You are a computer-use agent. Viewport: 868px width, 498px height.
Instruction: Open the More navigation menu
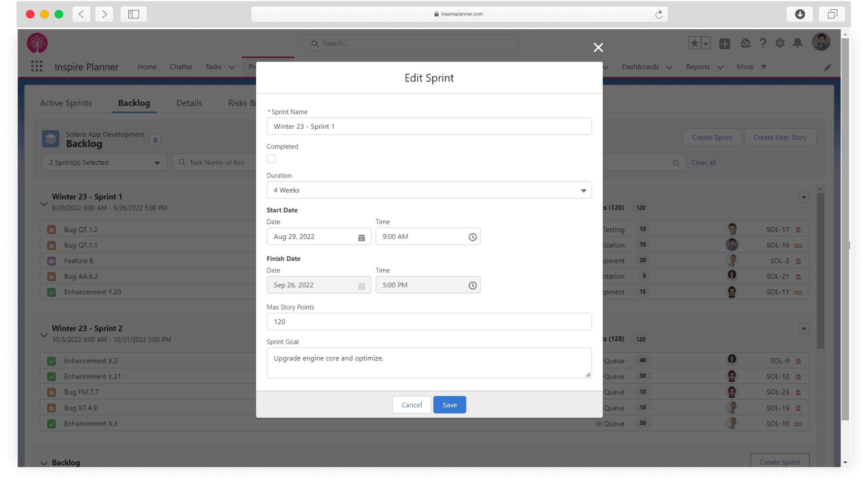(x=751, y=67)
